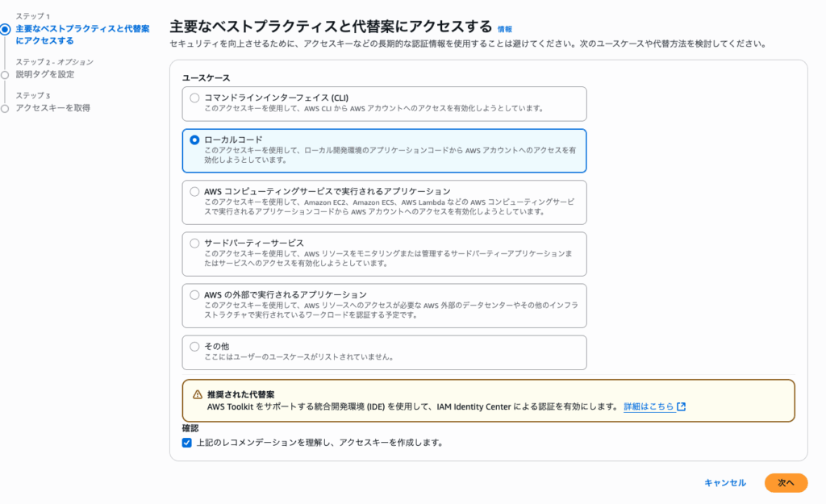Select the ローカルコード radio button
The image size is (826, 504).
click(x=194, y=140)
